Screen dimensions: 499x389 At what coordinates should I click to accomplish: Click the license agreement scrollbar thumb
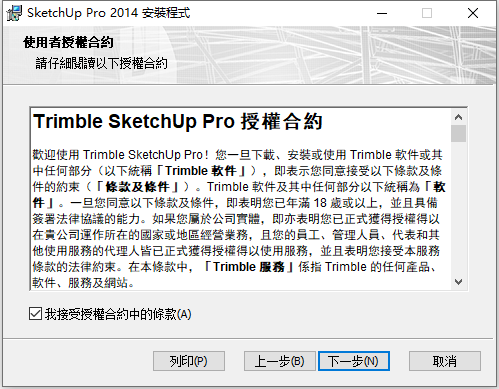[x=459, y=134]
